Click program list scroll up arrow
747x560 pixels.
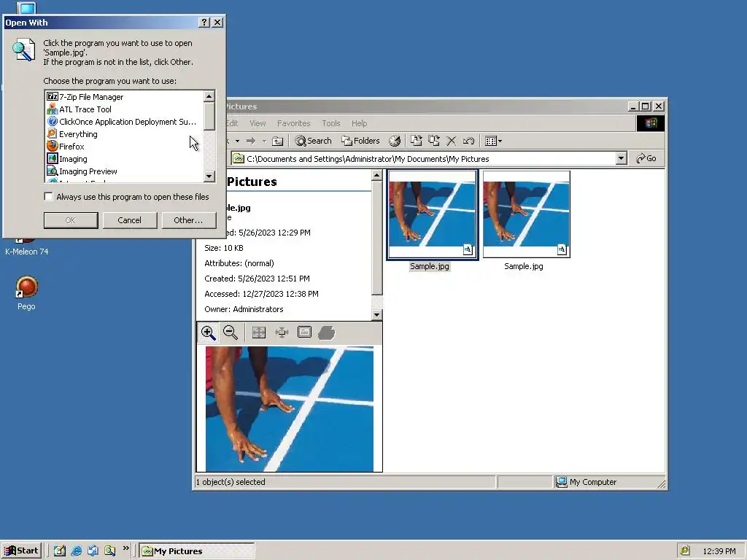[x=209, y=96]
